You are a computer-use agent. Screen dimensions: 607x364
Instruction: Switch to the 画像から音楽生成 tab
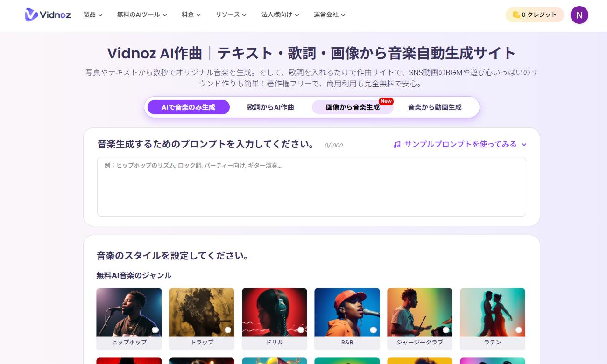point(353,107)
